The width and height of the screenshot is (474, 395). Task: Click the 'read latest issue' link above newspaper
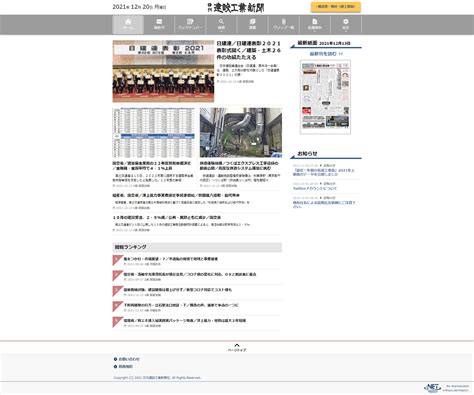[326, 54]
